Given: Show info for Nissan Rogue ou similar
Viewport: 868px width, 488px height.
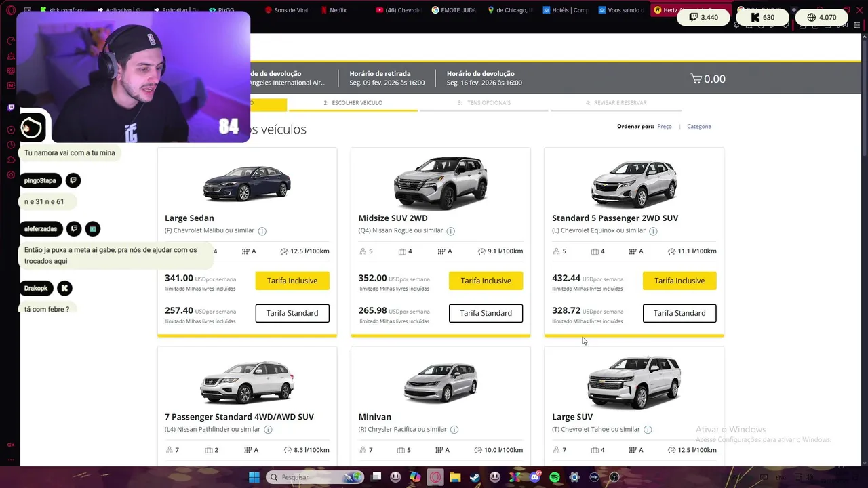Looking at the screenshot, I should [x=450, y=231].
